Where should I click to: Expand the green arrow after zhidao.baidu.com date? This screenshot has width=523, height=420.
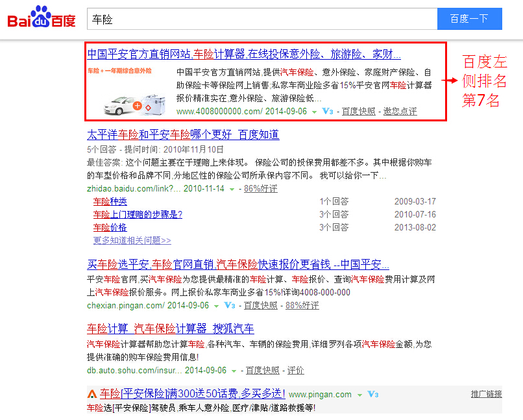click(231, 189)
